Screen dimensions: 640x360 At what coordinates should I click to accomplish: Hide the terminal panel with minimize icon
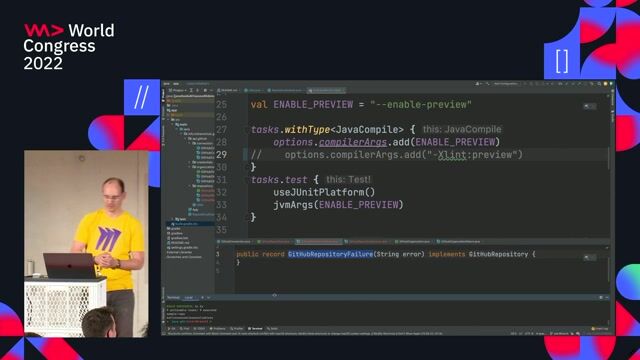(x=607, y=298)
